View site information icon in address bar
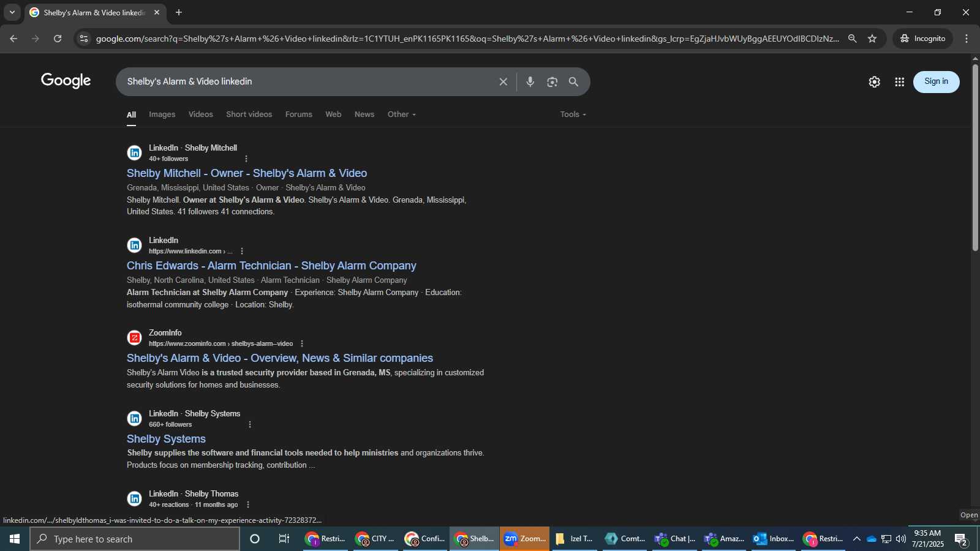 (84, 39)
